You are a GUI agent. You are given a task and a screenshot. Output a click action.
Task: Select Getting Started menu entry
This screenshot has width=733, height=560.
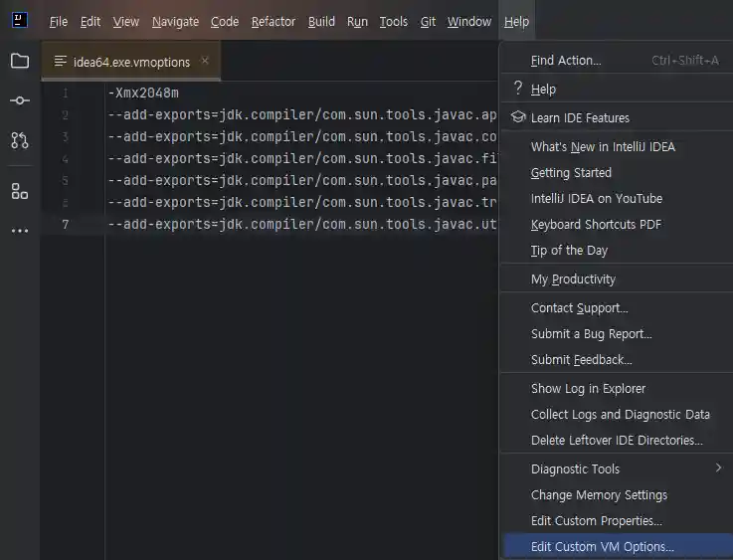(617, 172)
